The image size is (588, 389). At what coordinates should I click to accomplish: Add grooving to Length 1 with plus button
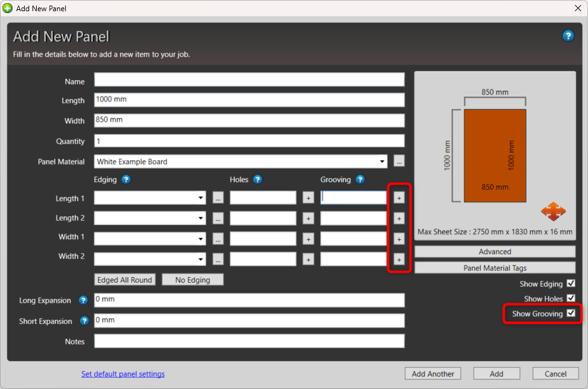(x=399, y=198)
